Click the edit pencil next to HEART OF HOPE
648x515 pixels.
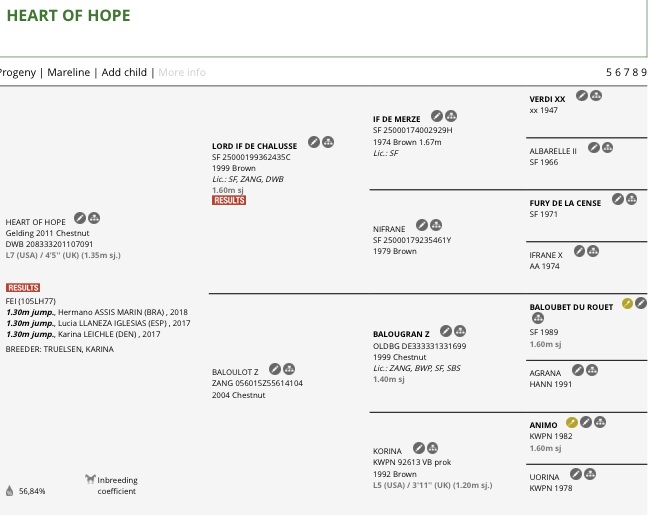tap(80, 218)
